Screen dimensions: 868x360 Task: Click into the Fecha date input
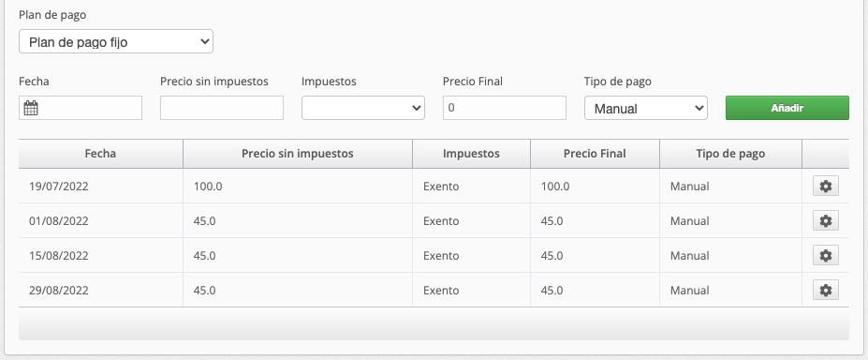(81, 108)
